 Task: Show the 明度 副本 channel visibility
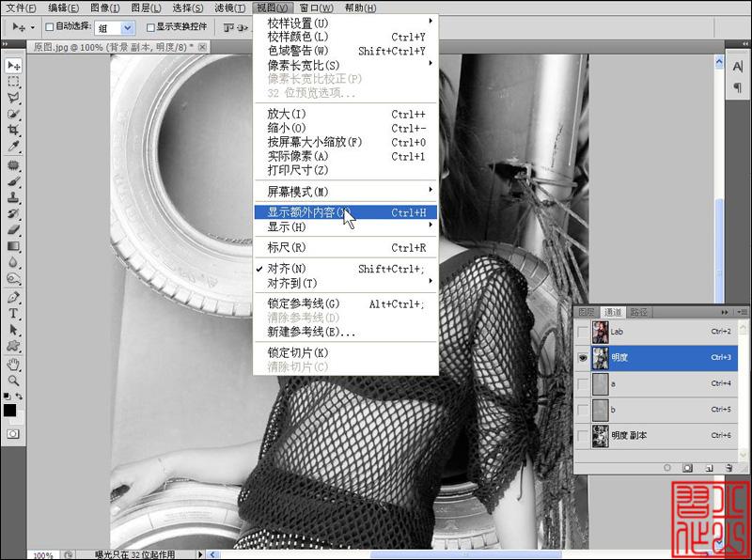click(583, 435)
